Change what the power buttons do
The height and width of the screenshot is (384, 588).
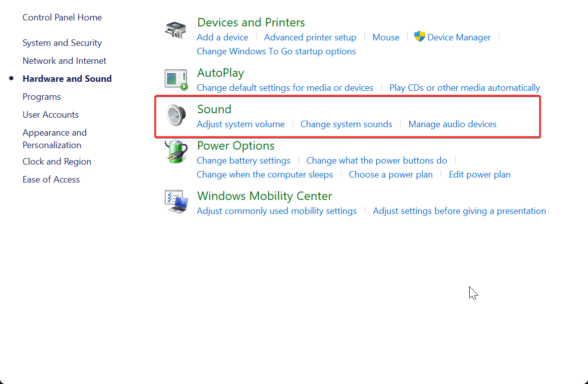pyautogui.click(x=377, y=161)
